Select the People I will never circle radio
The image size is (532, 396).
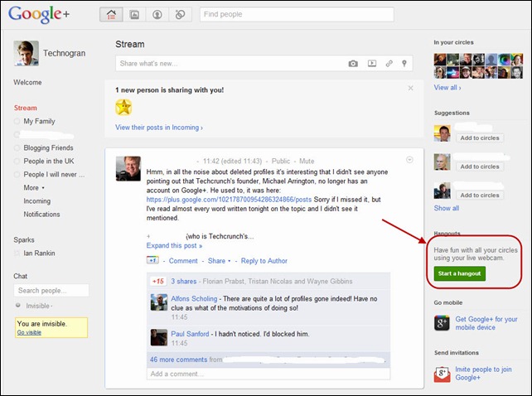[x=17, y=175]
